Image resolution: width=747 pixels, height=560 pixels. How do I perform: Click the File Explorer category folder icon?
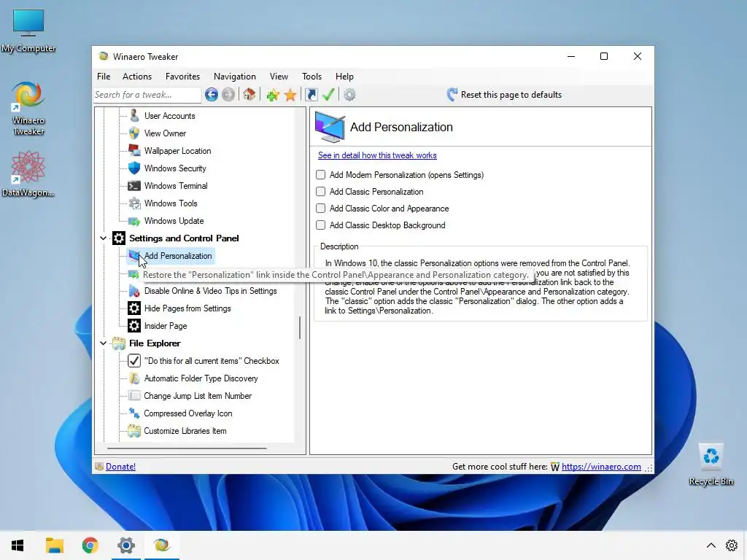119,343
